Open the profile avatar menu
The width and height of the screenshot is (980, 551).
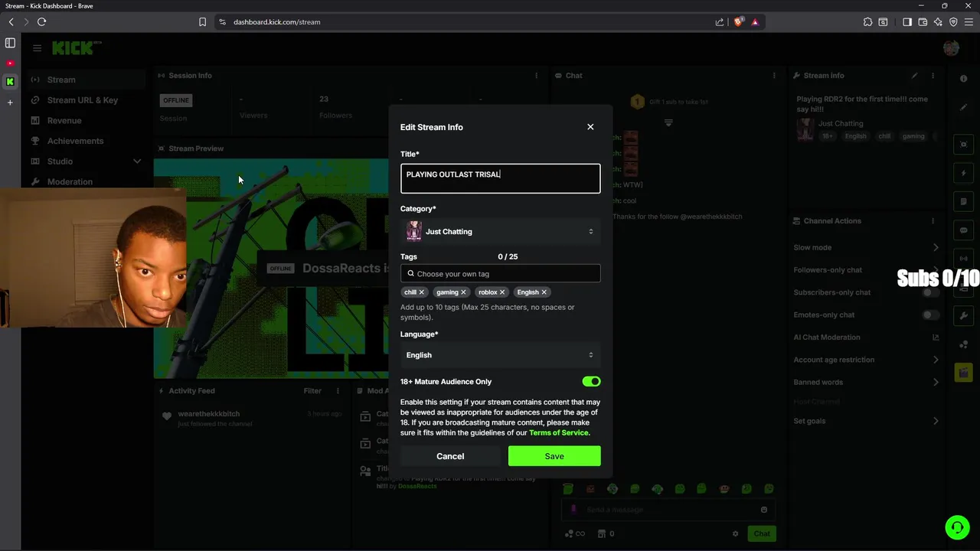click(x=951, y=48)
